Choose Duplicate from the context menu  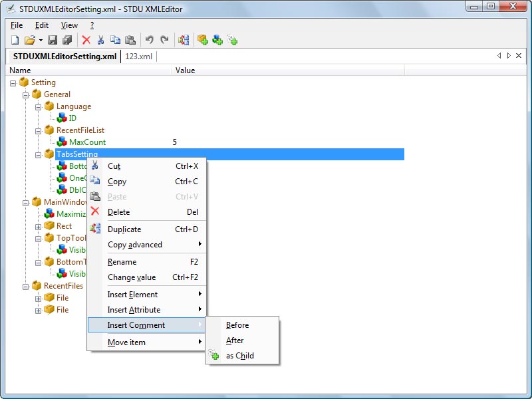tap(147, 229)
